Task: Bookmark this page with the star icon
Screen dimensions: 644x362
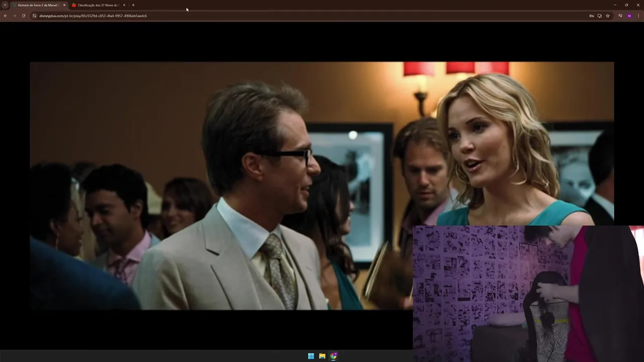Action: 608,16
